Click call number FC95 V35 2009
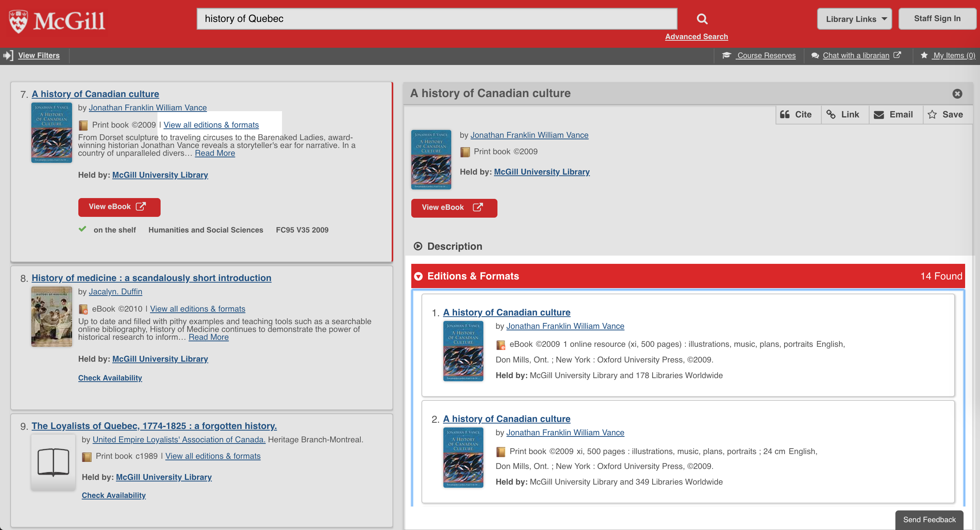Image resolution: width=980 pixels, height=530 pixels. pyautogui.click(x=302, y=230)
